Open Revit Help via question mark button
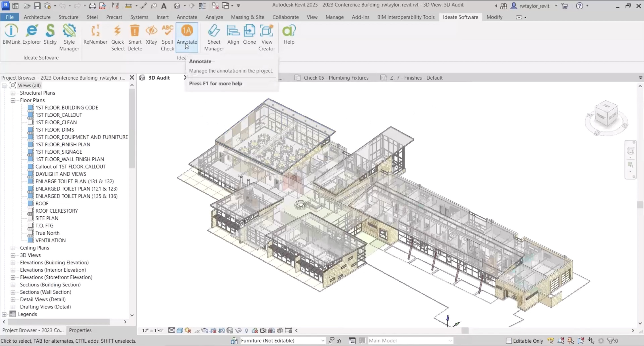644x346 pixels. pos(580,6)
